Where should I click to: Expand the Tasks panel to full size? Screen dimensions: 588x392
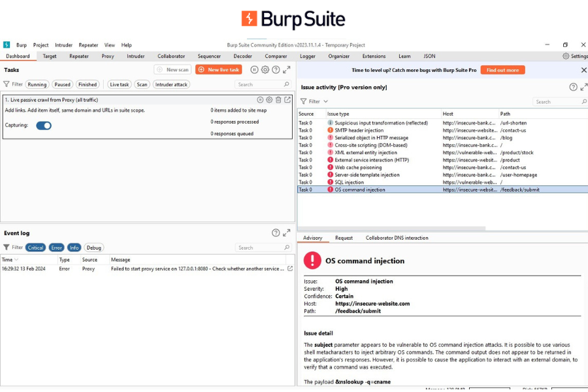(x=287, y=70)
